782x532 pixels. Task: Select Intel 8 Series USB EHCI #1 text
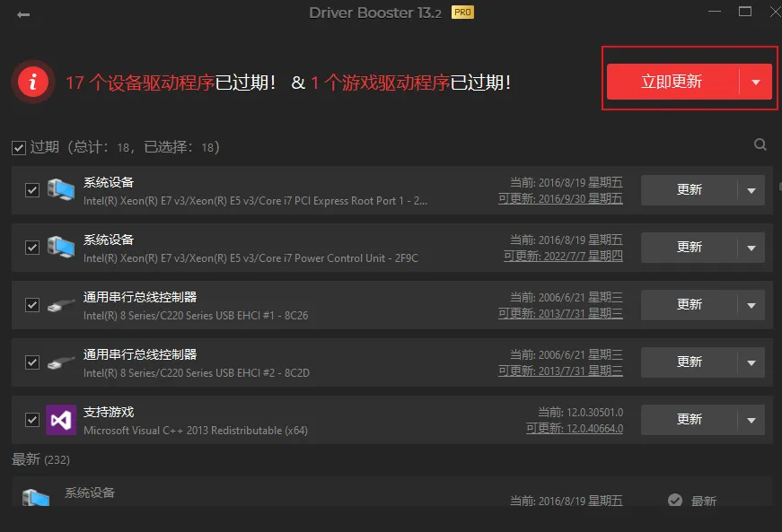click(196, 315)
